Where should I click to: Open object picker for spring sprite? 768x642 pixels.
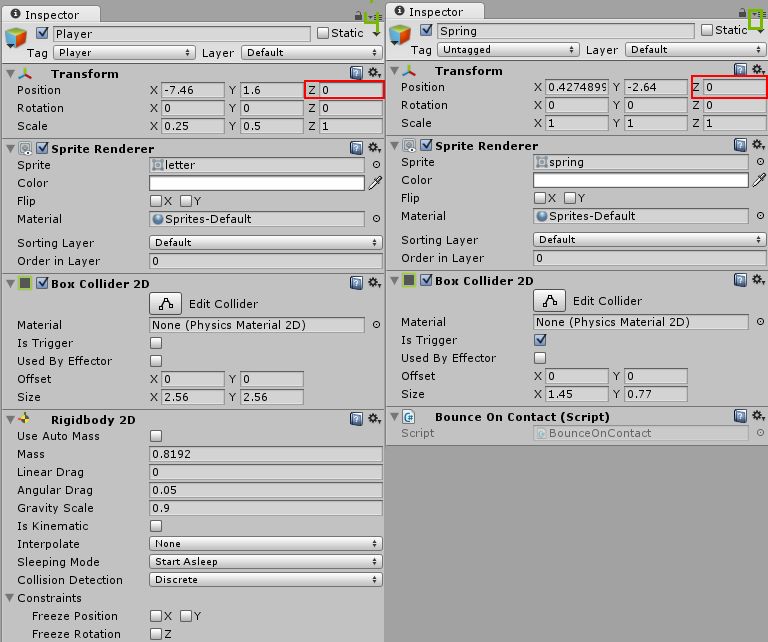coord(760,162)
